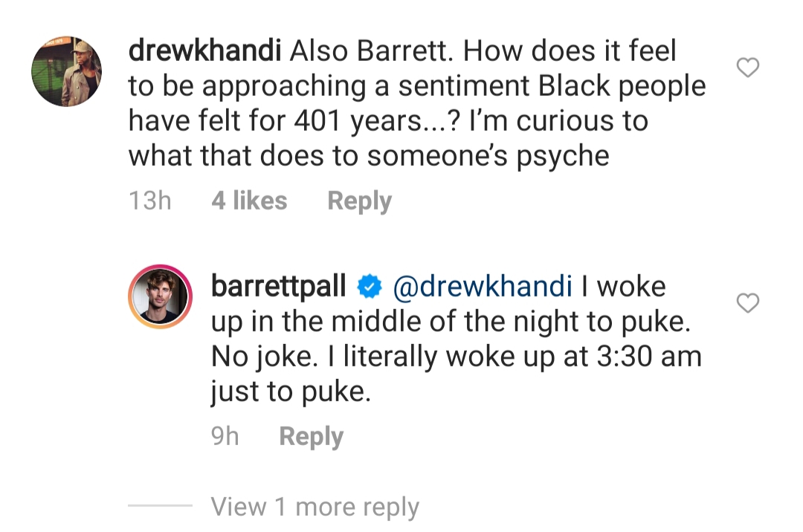Select barrettpall's reply text ending 'just to puke.'
Screen dimensions: 803x532
[456, 339]
